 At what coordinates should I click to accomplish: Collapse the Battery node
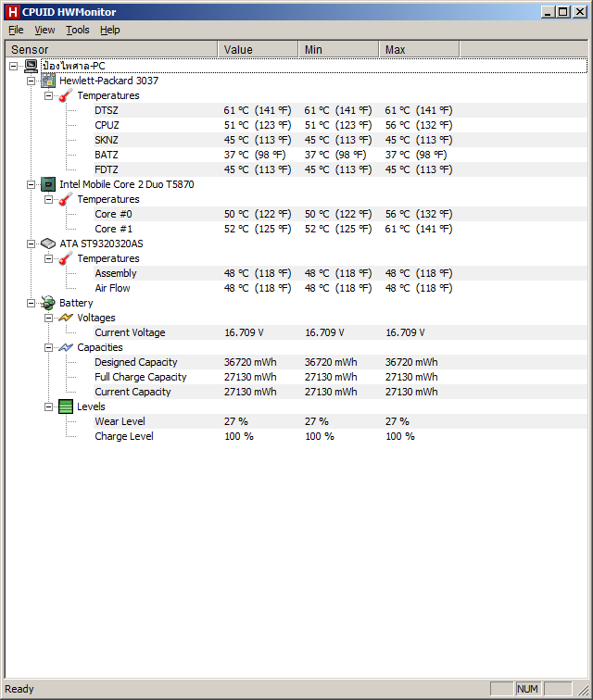pyautogui.click(x=31, y=303)
